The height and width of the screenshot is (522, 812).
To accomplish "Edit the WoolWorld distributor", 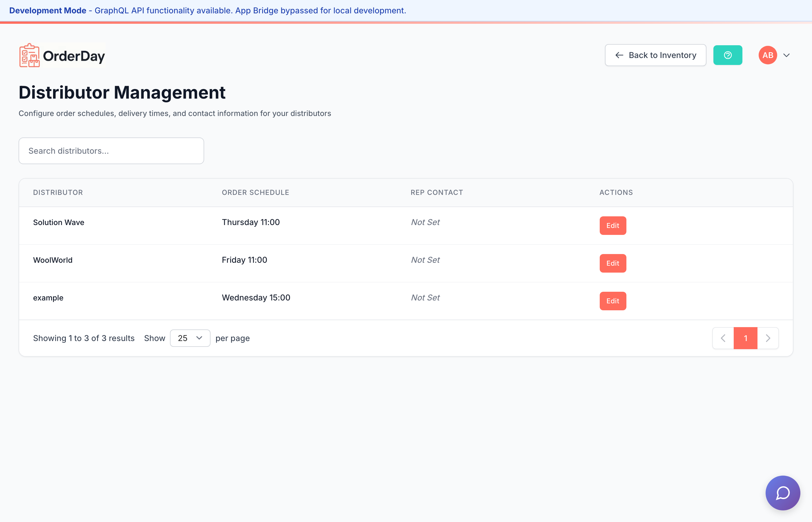I will (613, 263).
